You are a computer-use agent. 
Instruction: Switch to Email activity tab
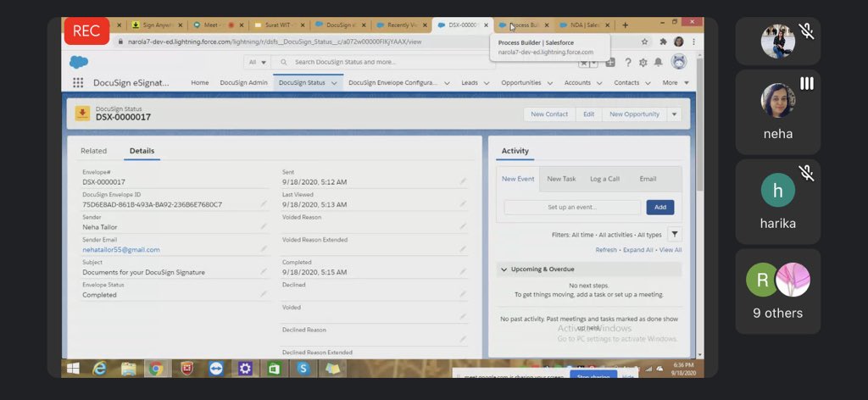point(648,179)
